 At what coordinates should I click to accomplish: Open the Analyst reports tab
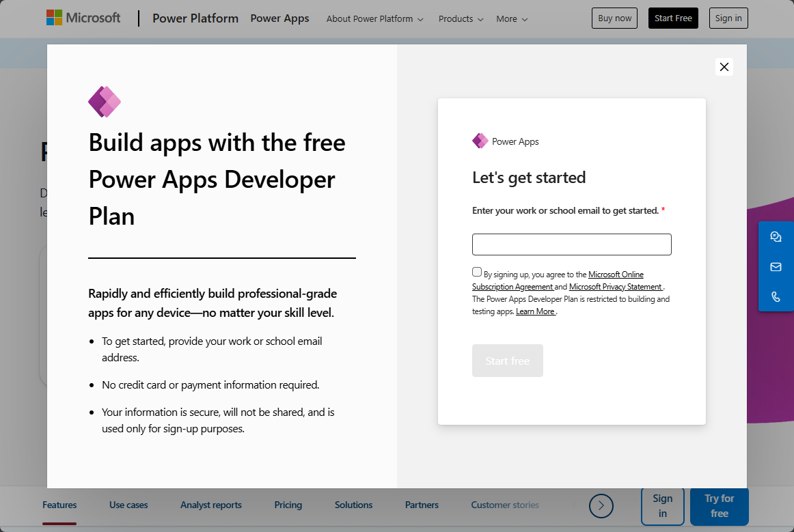click(x=211, y=505)
